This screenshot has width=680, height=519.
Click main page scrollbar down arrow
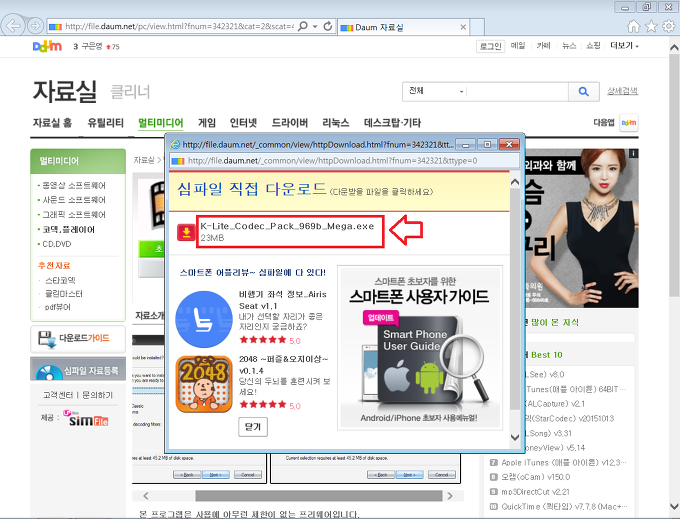click(x=674, y=506)
